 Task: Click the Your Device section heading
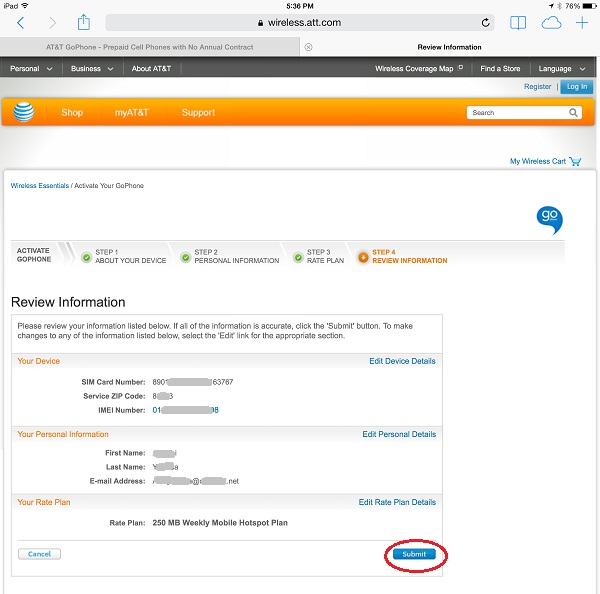pos(39,361)
